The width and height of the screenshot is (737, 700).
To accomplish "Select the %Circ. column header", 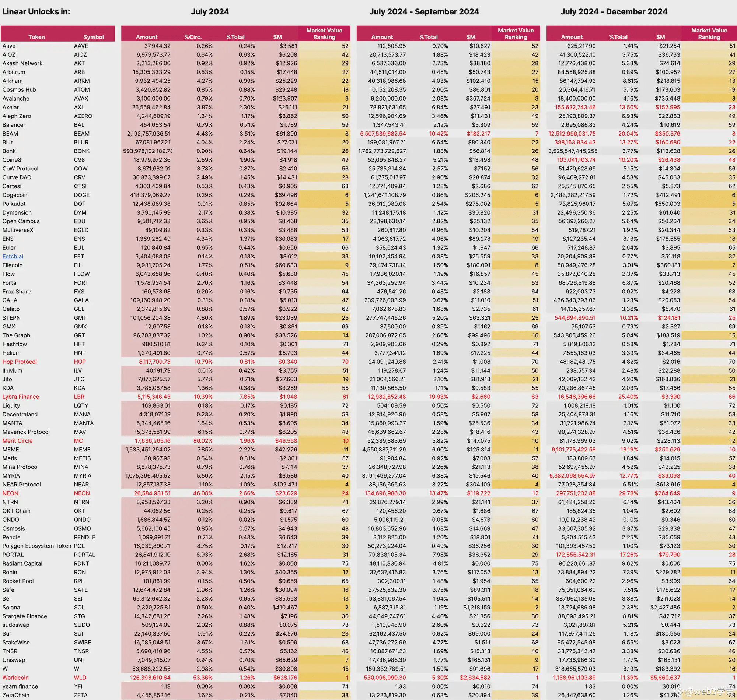I will pyautogui.click(x=193, y=37).
